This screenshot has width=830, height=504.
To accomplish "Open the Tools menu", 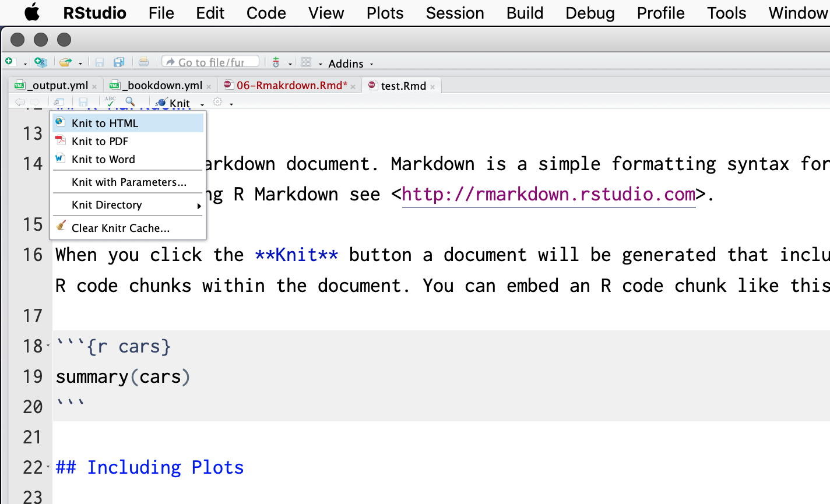I will click(x=727, y=13).
